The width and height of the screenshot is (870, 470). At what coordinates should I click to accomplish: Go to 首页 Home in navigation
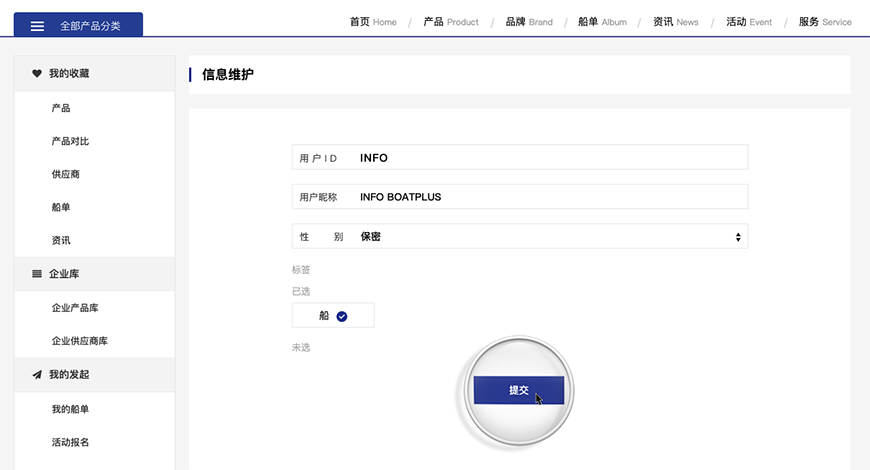[x=373, y=22]
